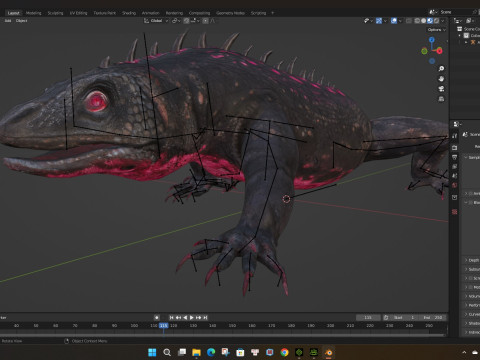Jump to next keyframe
480x360 pixels.
(199, 317)
